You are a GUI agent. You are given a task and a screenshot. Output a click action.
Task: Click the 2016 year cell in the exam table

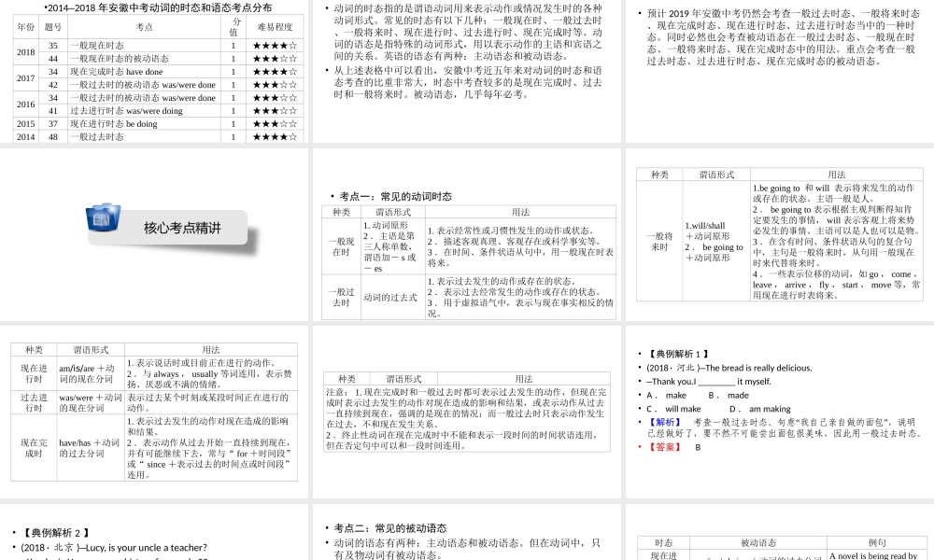(25, 105)
